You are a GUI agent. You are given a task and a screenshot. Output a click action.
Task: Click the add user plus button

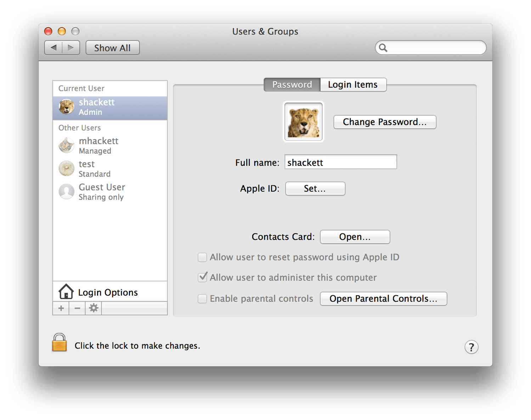tap(61, 308)
